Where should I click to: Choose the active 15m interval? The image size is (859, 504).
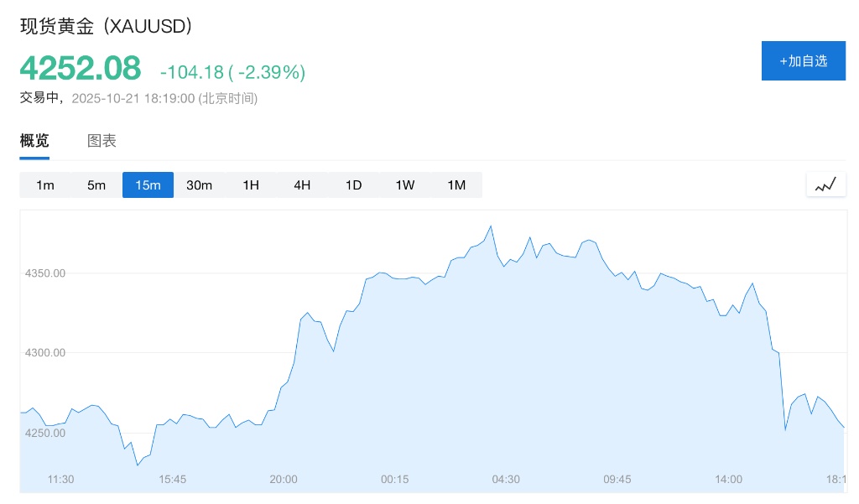[x=148, y=185]
